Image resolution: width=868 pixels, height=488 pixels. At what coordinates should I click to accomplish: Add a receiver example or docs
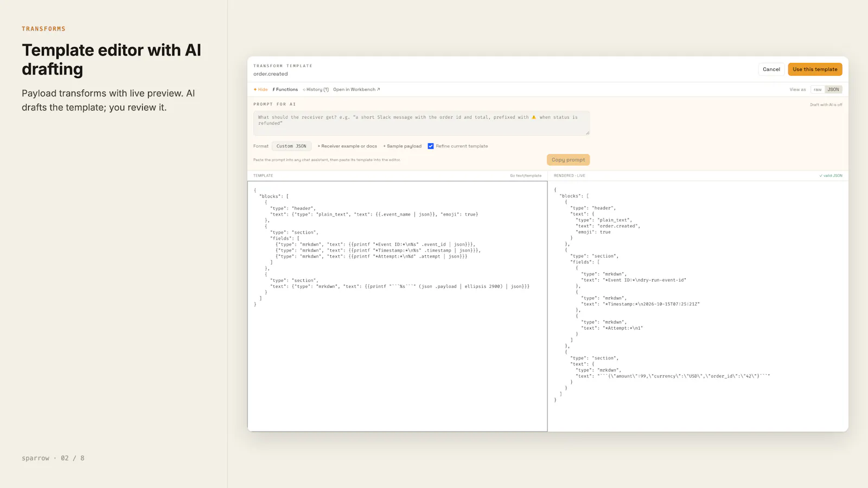[x=347, y=146]
